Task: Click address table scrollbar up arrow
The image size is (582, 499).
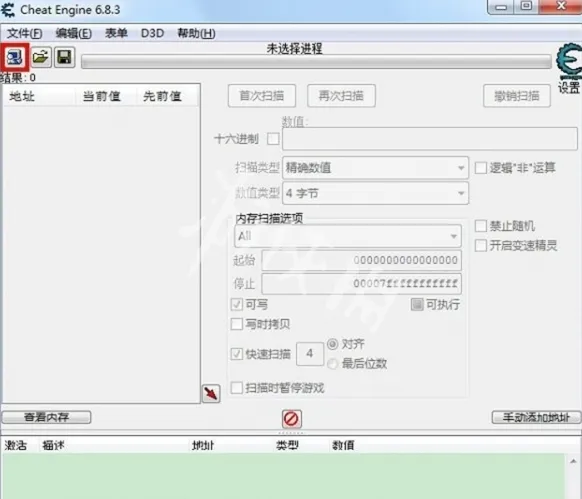Action: pos(573,461)
